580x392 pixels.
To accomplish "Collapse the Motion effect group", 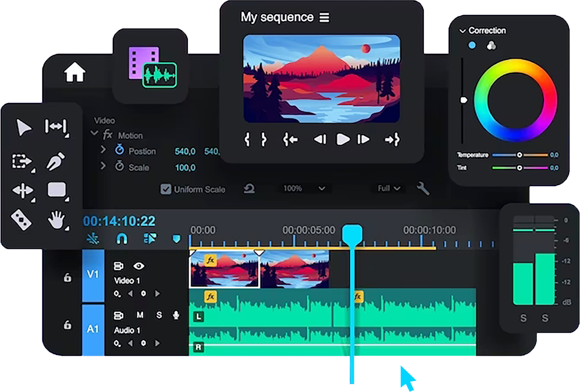I will point(94,134).
